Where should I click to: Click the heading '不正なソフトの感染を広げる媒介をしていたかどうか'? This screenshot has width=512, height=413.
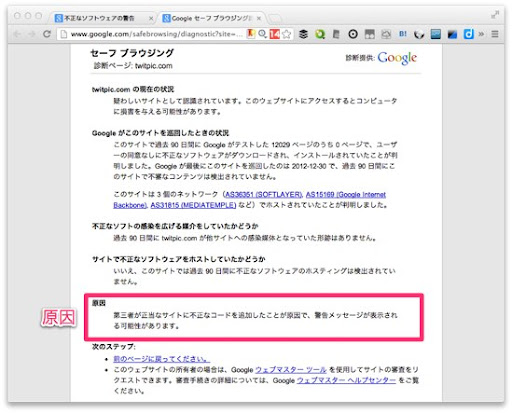(x=175, y=226)
